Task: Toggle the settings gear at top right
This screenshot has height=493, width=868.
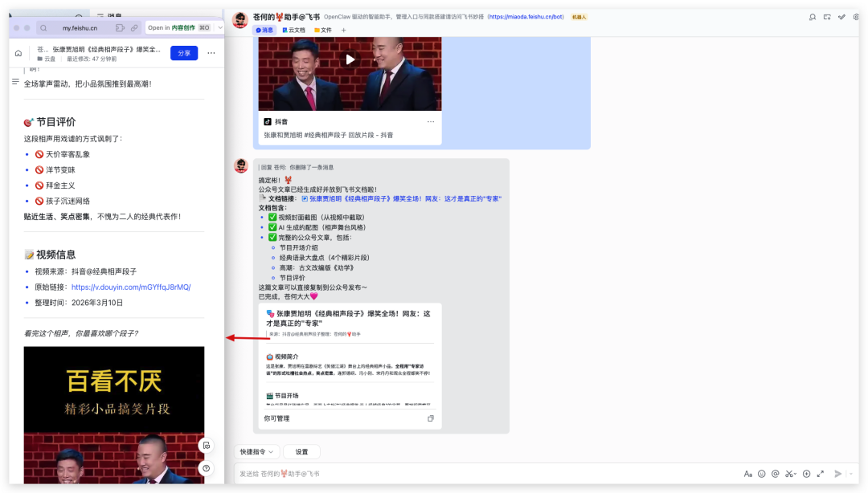Action: point(858,18)
